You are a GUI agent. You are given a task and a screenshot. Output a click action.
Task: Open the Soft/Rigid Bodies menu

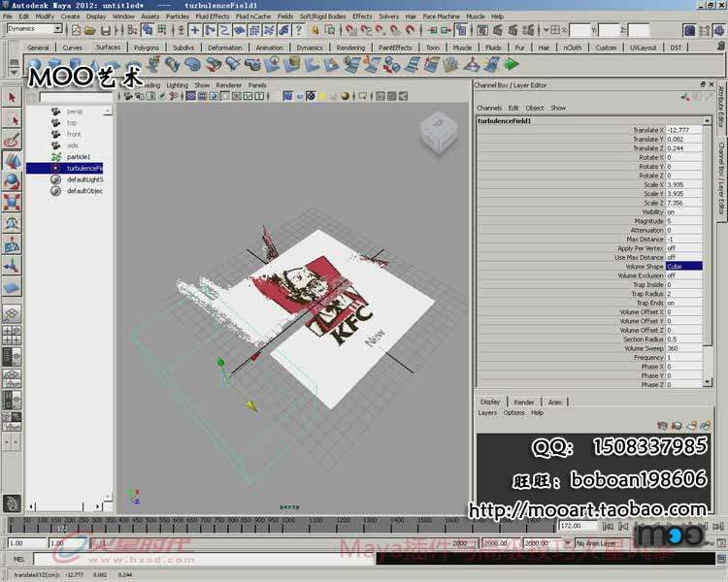point(322,16)
